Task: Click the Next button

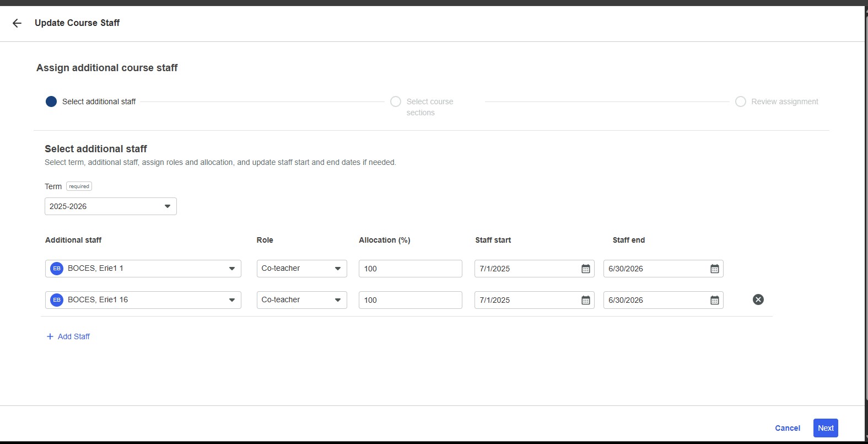Action: [x=825, y=428]
